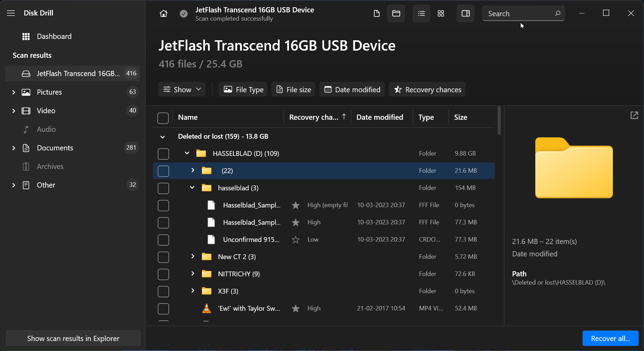Switch to file view icon

[377, 13]
